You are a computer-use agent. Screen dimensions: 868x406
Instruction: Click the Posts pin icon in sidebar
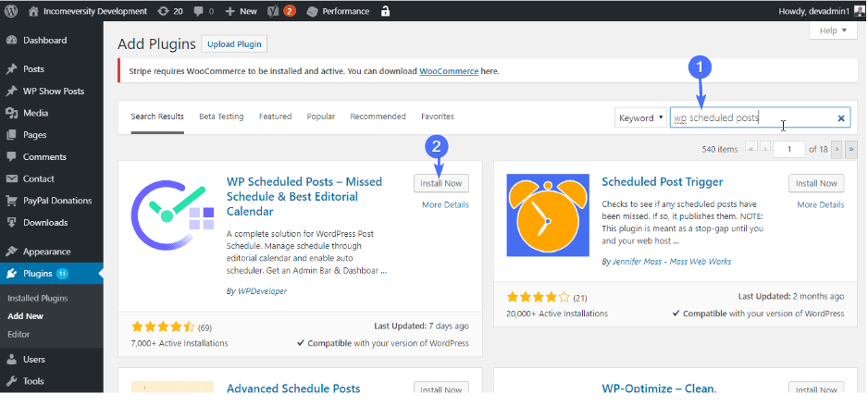[12, 69]
